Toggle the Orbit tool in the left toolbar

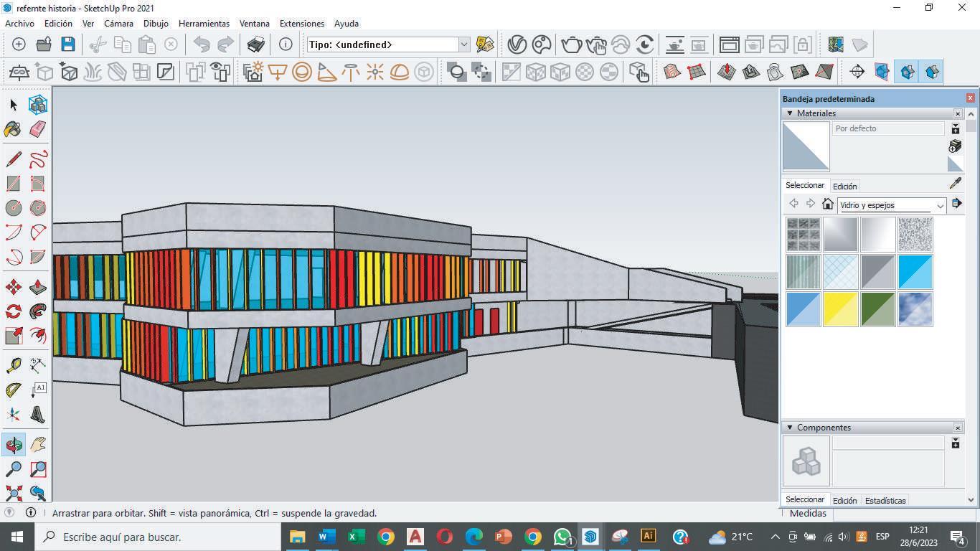point(13,445)
